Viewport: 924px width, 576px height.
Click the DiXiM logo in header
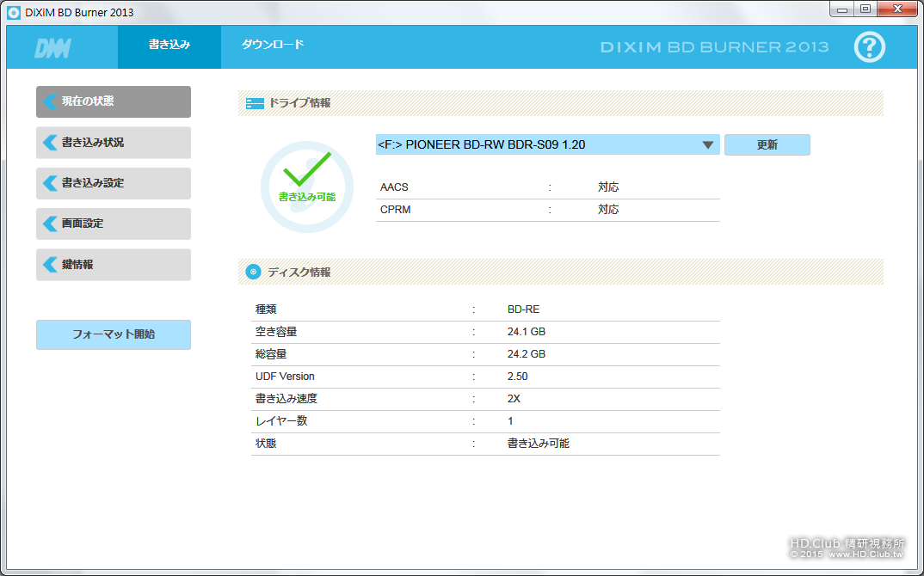coord(52,48)
